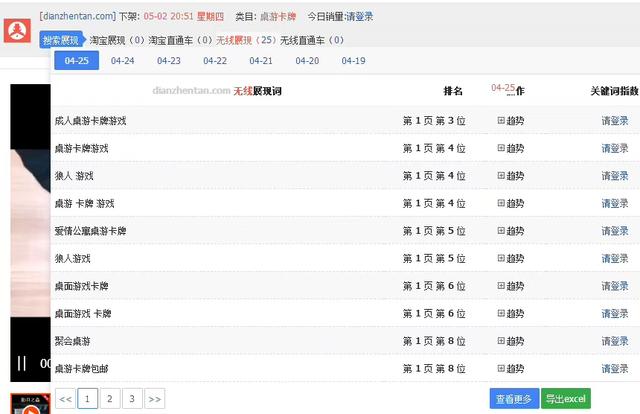Click rank 第1页第3位 cell
This screenshot has height=414, width=640.
tap(434, 120)
